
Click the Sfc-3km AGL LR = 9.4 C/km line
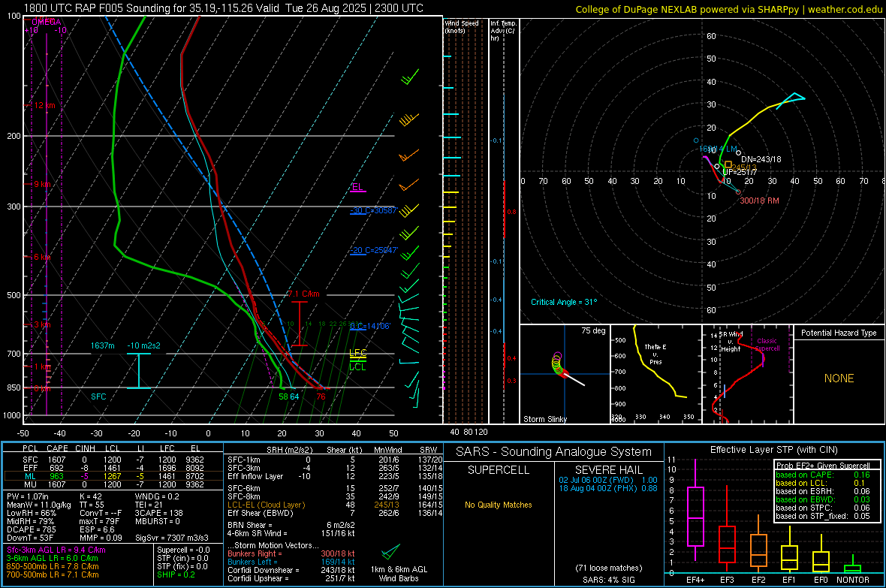[56, 550]
